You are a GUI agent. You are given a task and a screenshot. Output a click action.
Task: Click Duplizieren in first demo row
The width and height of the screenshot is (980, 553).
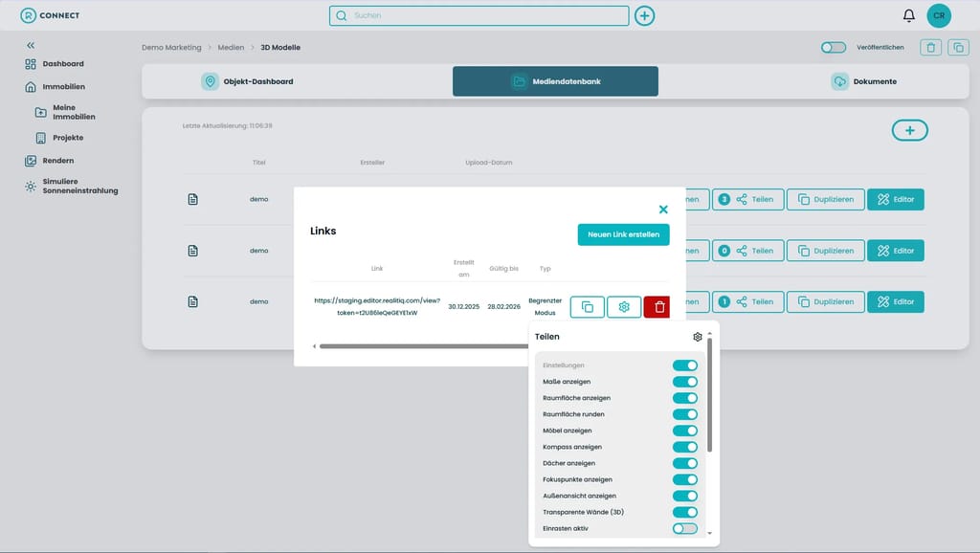(826, 199)
